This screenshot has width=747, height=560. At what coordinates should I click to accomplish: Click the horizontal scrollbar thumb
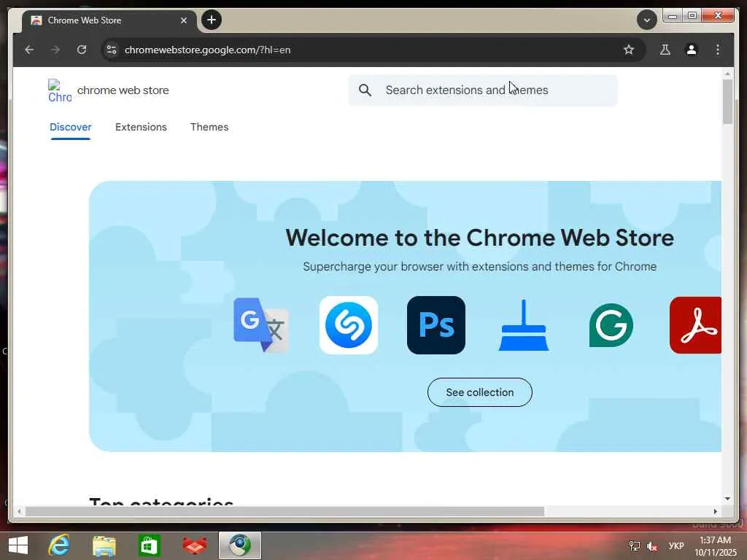[x=285, y=511]
